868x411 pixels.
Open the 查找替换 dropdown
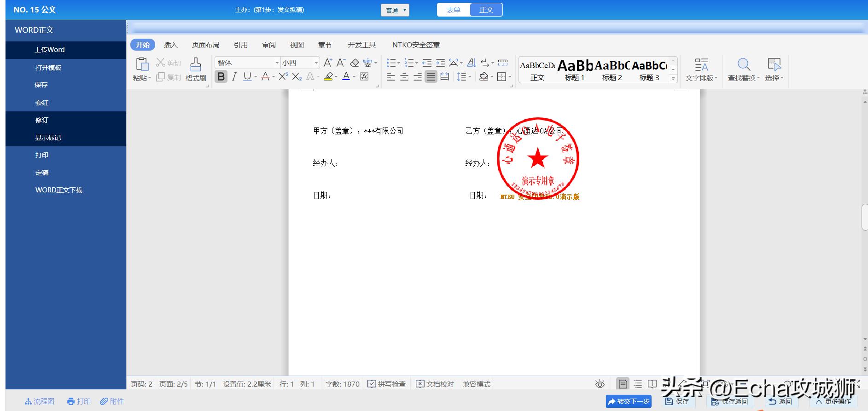point(744,70)
